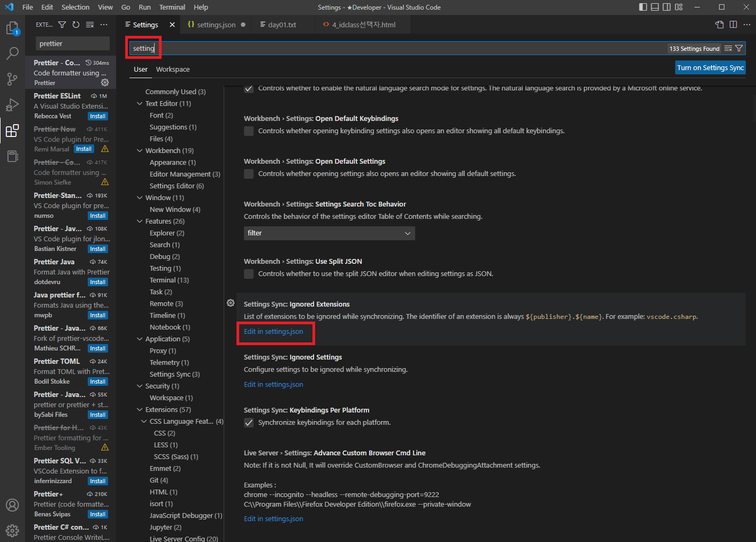Toggle Keybindings Per Platform checkbox
Viewport: 756px width, 542px height.
[x=249, y=422]
